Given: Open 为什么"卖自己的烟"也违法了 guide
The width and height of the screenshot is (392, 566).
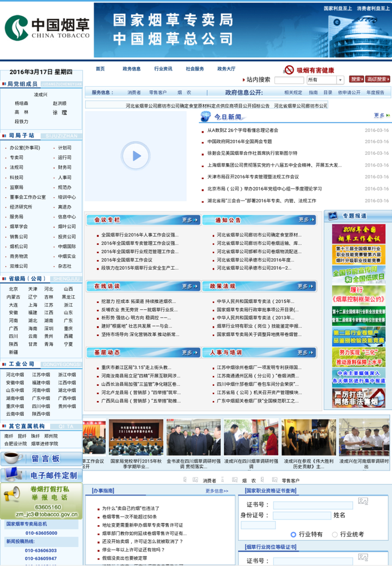Looking at the screenshot, I should pyautogui.click(x=131, y=508).
